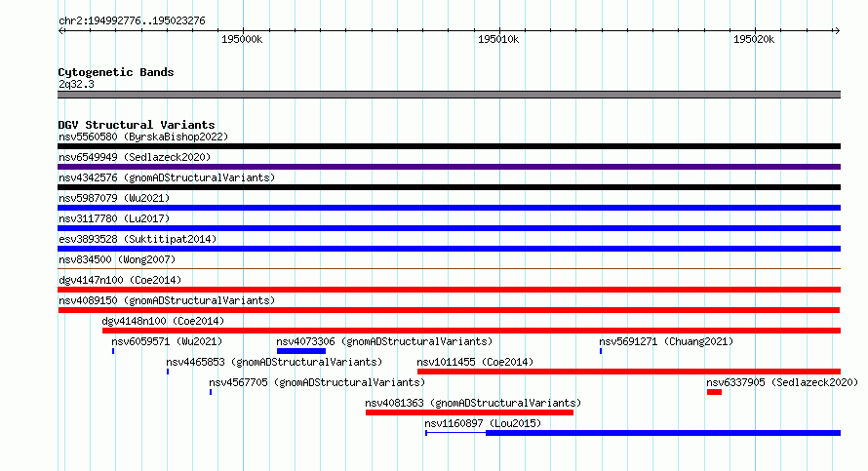Click the 2q32.3 band label
868x471 pixels.
[76, 84]
